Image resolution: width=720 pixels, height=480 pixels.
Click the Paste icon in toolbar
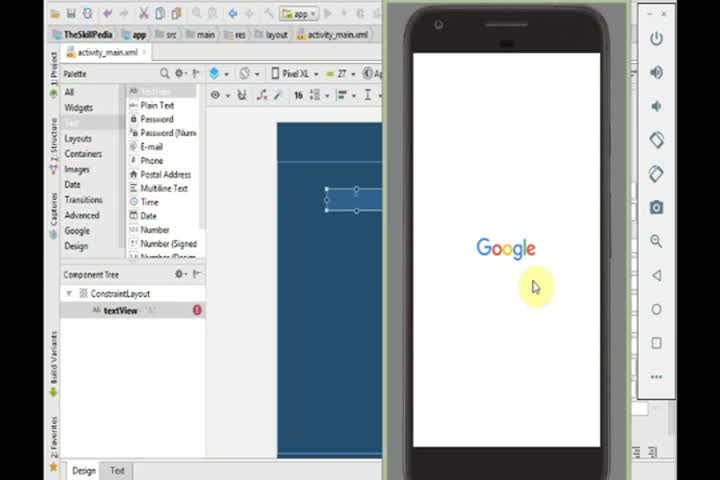(x=176, y=14)
